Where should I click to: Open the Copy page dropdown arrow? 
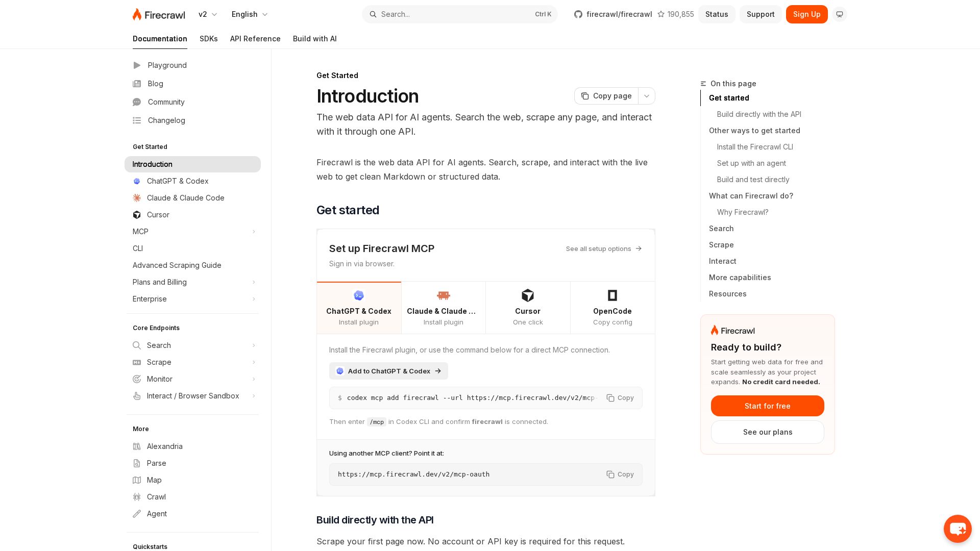coord(647,96)
